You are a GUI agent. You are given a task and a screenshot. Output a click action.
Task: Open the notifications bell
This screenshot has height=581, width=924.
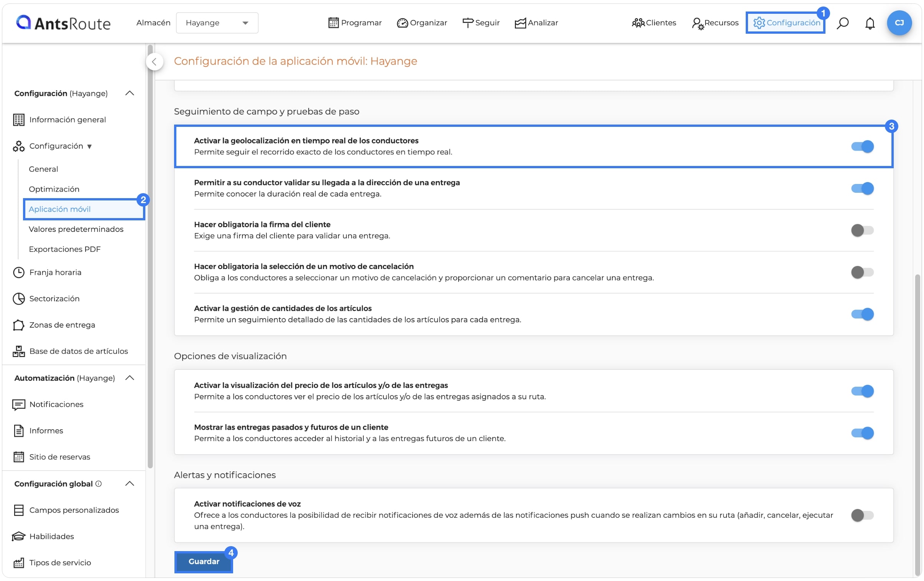click(870, 23)
